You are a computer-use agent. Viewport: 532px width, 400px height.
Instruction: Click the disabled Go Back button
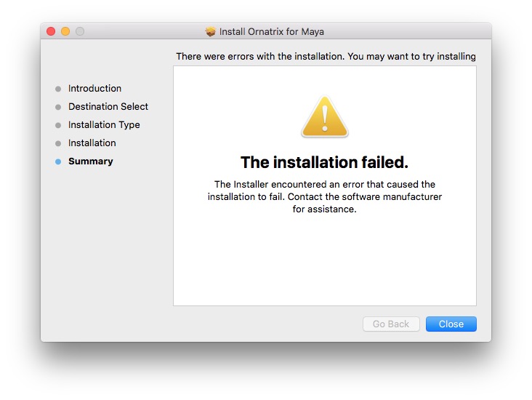pyautogui.click(x=391, y=324)
